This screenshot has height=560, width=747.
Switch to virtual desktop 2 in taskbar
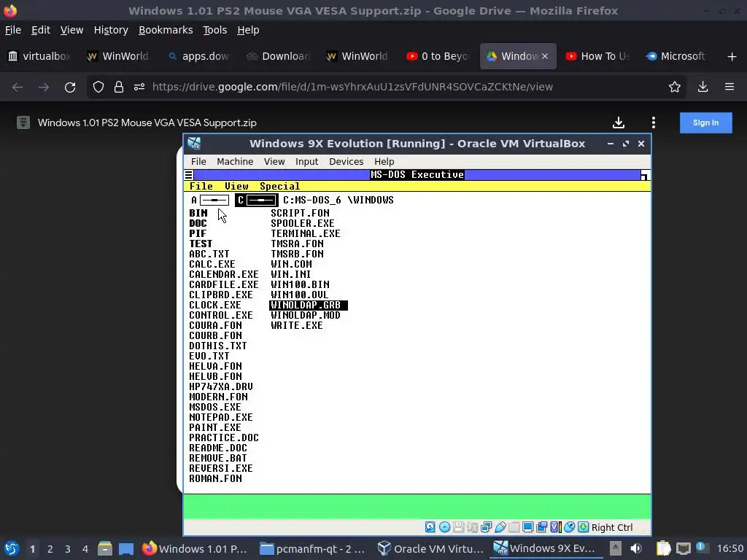pyautogui.click(x=50, y=549)
